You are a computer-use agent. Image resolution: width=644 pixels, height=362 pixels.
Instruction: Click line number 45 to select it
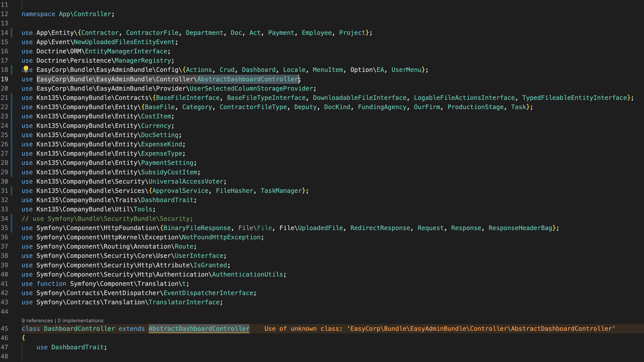pyautogui.click(x=5, y=329)
